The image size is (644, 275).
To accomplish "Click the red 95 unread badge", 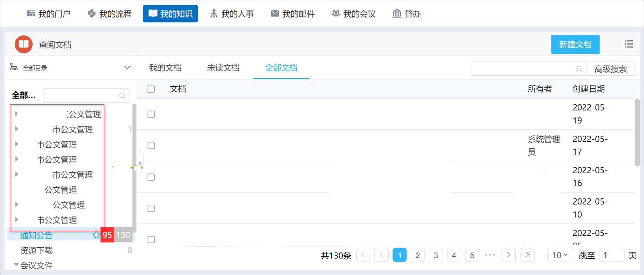I will (107, 235).
